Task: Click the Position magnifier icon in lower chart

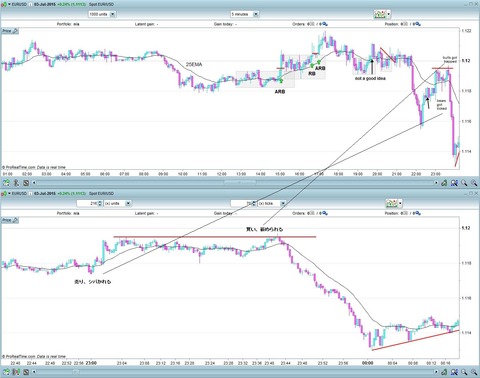Action: pos(418,213)
